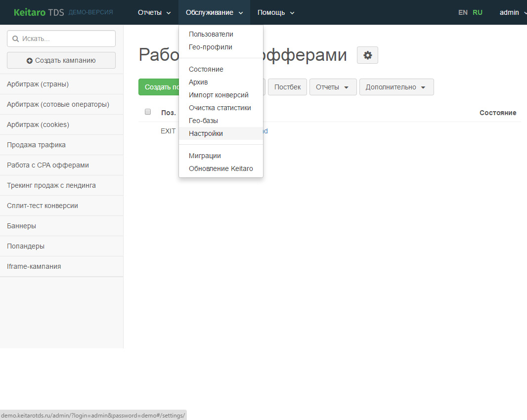Viewport: 527px width, 420px height.
Task: Expand the Отчеты dropdown in top navigation
Action: coord(154,12)
